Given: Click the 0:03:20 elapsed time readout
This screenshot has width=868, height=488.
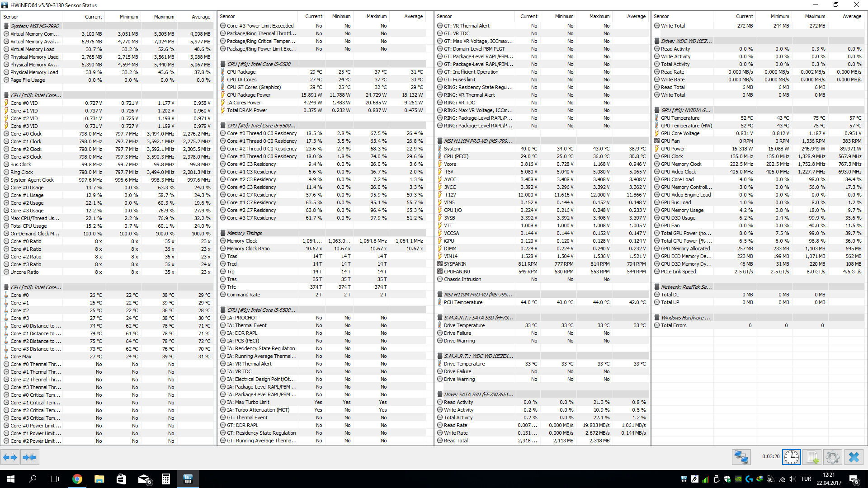Looking at the screenshot, I should (x=770, y=456).
